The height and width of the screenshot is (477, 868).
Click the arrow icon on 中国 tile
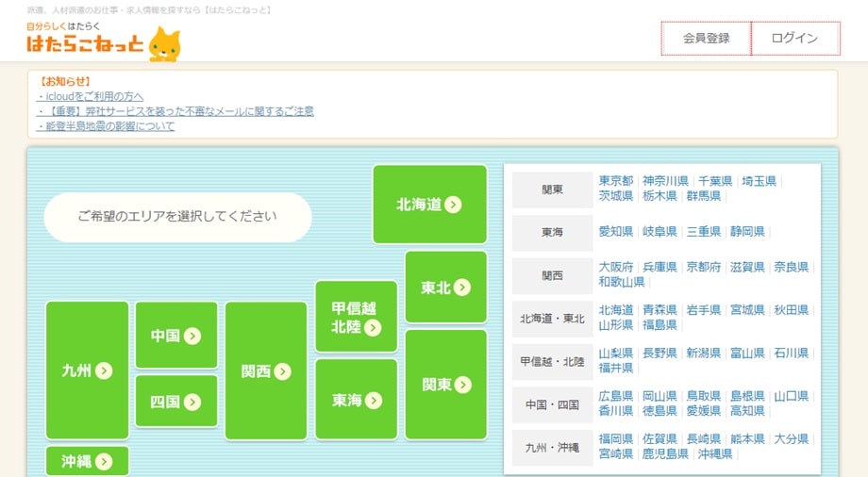192,336
